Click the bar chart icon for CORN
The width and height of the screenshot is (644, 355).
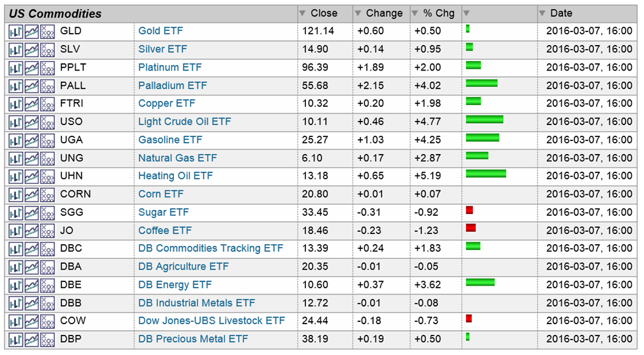click(15, 194)
